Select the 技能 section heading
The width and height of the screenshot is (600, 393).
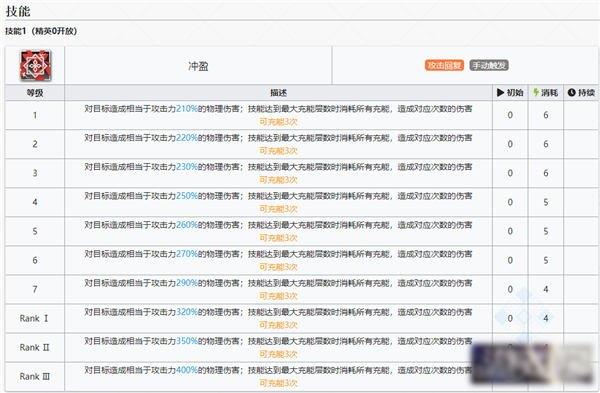click(18, 11)
